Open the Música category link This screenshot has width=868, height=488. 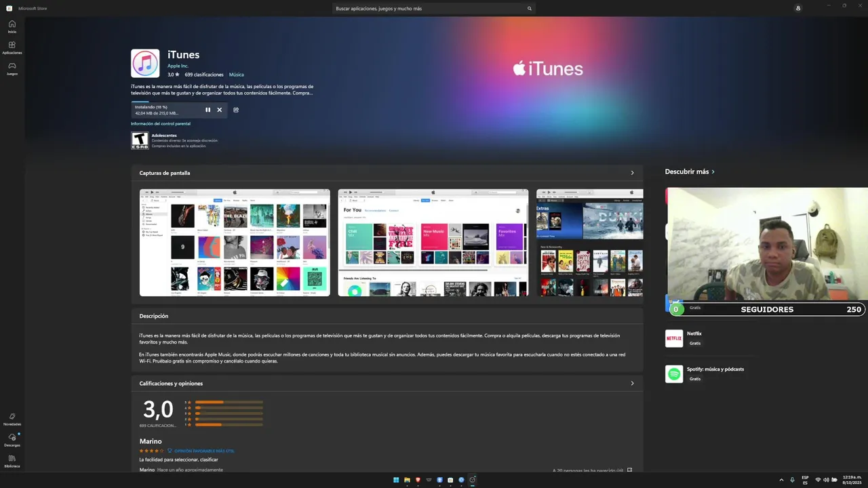[x=236, y=75]
